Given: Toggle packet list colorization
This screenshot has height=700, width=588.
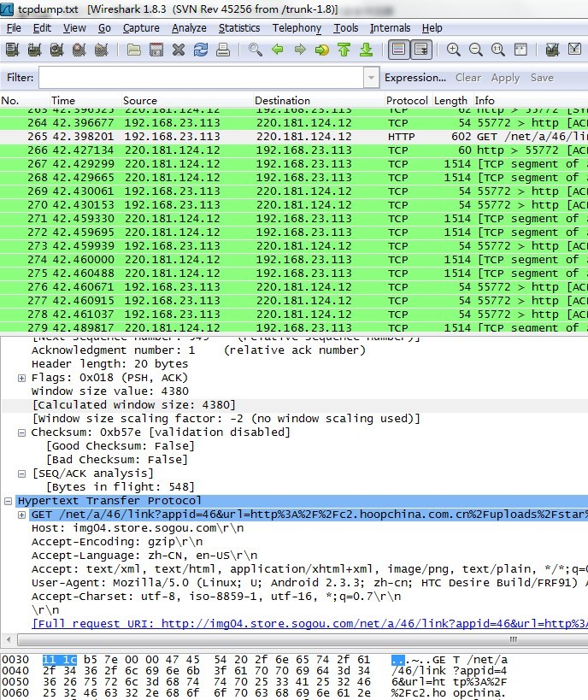Looking at the screenshot, I should [399, 50].
